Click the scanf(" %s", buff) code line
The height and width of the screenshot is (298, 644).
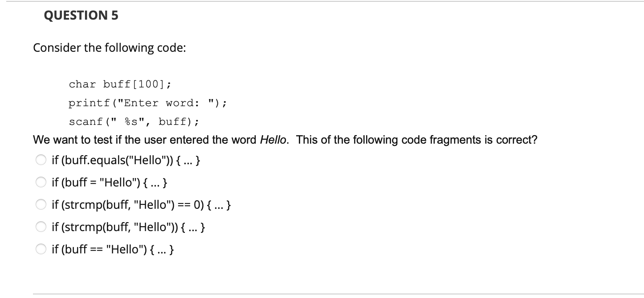click(x=134, y=121)
